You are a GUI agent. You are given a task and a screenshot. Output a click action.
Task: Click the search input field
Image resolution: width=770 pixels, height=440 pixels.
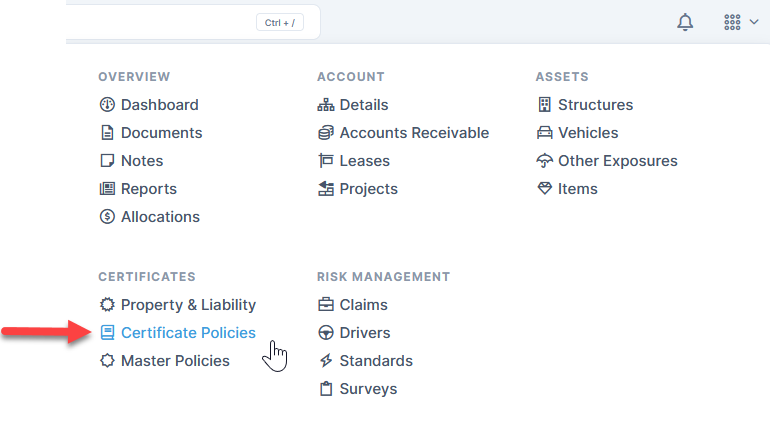pyautogui.click(x=160, y=22)
